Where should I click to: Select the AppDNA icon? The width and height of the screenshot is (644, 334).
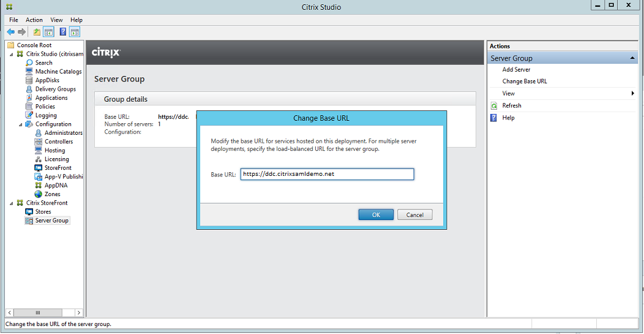tap(38, 186)
